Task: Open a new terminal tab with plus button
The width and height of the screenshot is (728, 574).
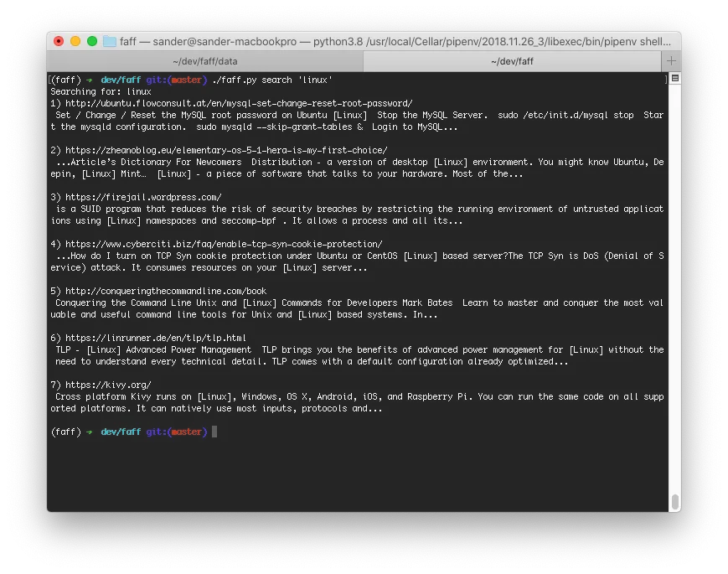Action: click(671, 61)
